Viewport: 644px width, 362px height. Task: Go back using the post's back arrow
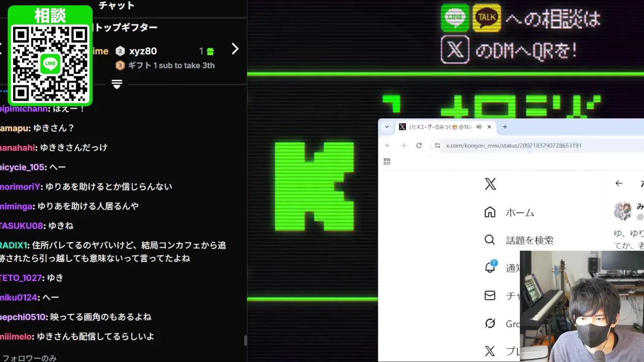619,184
